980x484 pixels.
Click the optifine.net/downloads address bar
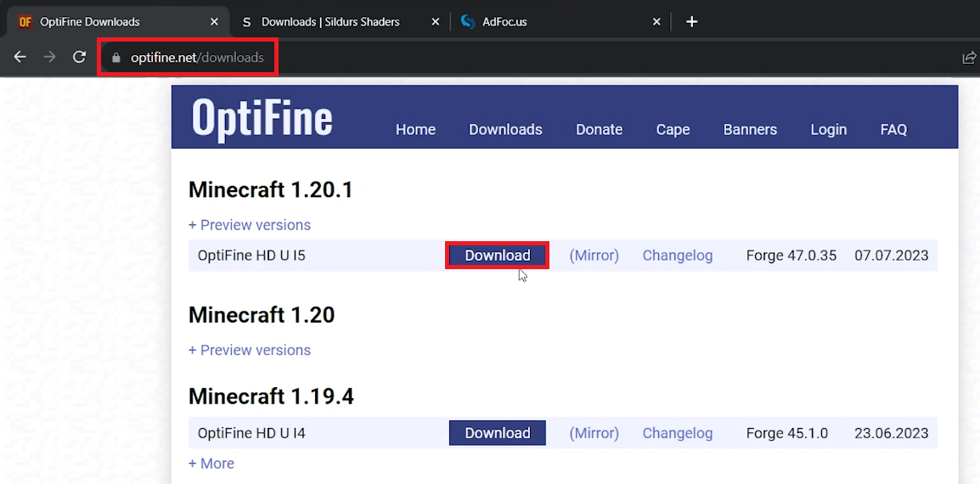tap(197, 58)
